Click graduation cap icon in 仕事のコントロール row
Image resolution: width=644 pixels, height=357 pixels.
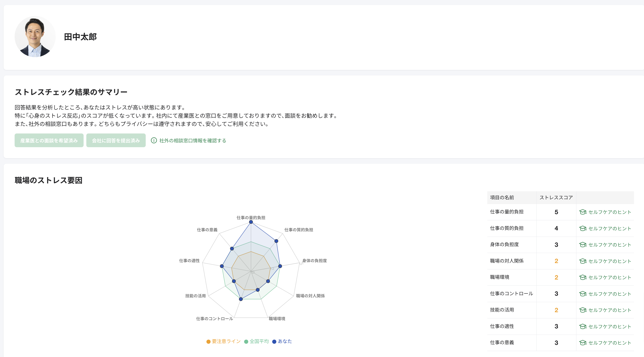(x=583, y=294)
